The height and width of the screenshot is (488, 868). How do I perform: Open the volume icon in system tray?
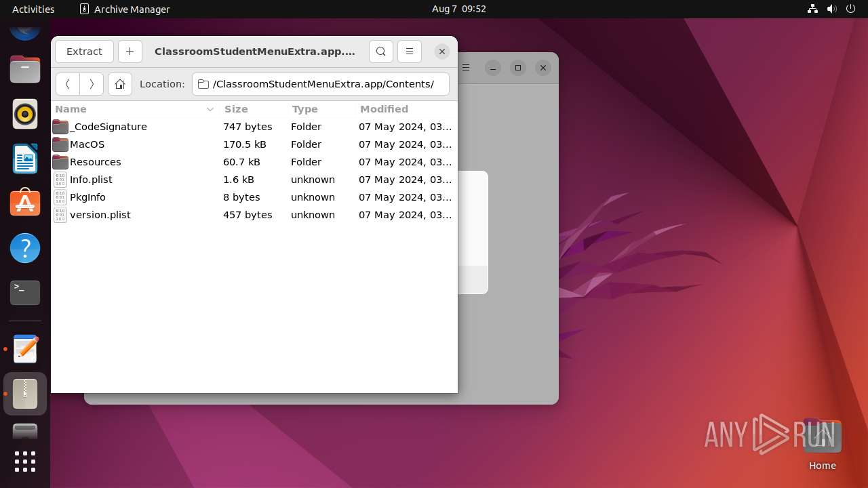click(832, 9)
